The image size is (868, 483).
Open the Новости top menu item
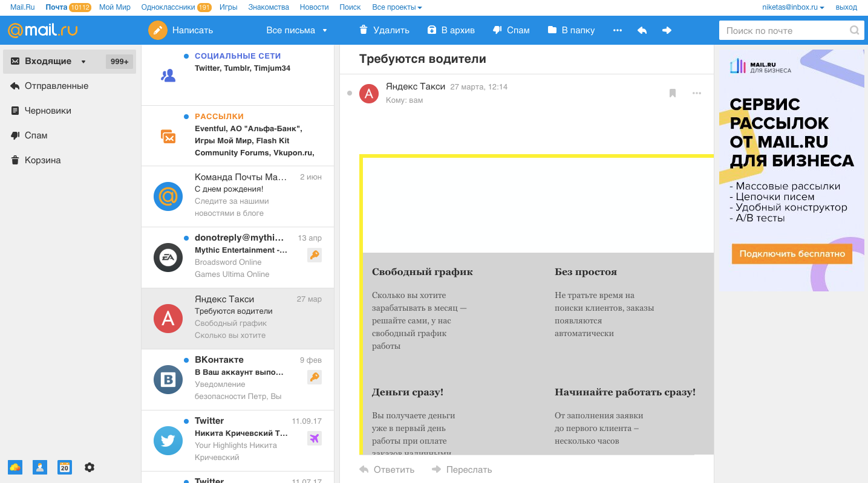pyautogui.click(x=314, y=7)
